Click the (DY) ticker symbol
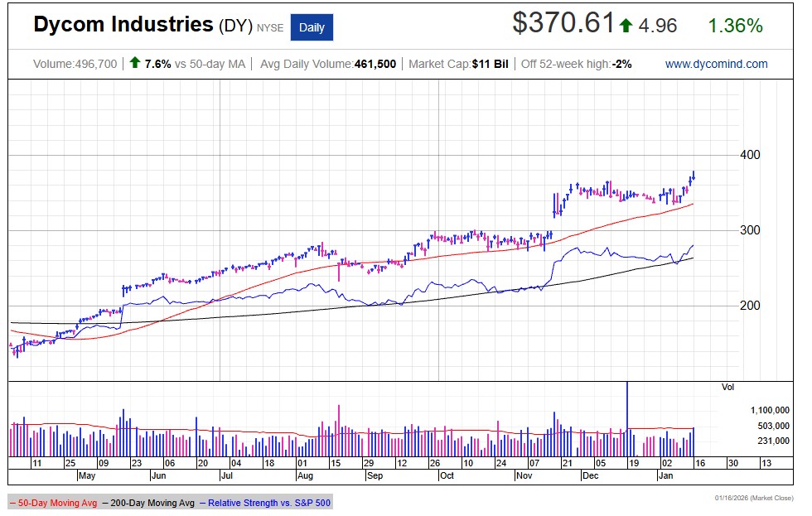Screen dimensions: 812x516 [x=235, y=26]
